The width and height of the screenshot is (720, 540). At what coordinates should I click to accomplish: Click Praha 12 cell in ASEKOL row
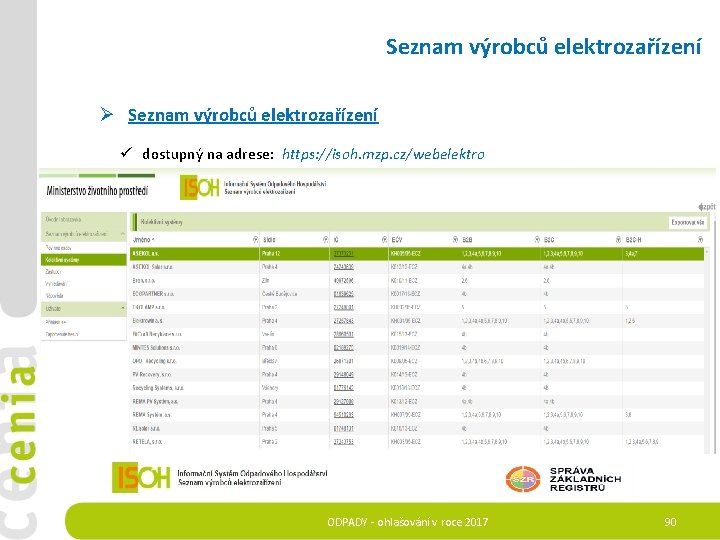272,253
